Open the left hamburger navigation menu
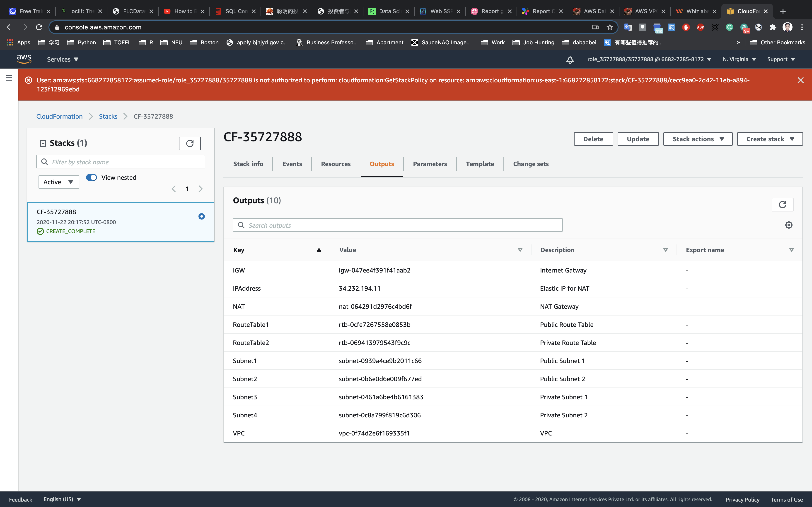Image resolution: width=812 pixels, height=507 pixels. 9,78
